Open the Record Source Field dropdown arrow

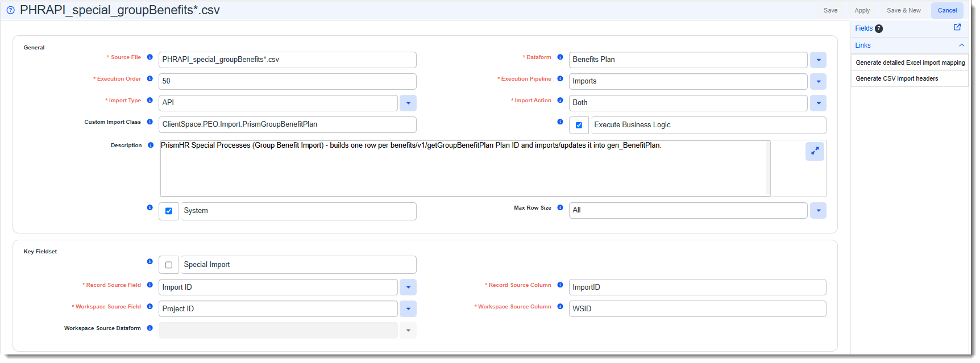pos(408,287)
